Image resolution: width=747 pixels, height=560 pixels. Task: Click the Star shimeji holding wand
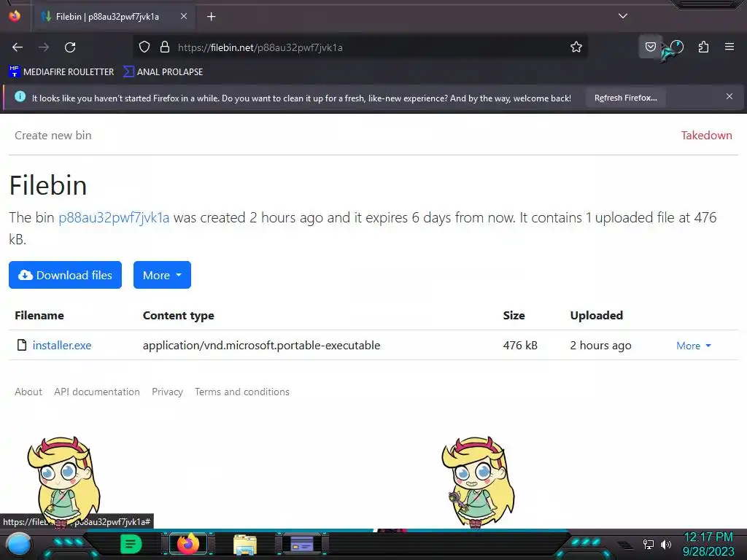[478, 481]
